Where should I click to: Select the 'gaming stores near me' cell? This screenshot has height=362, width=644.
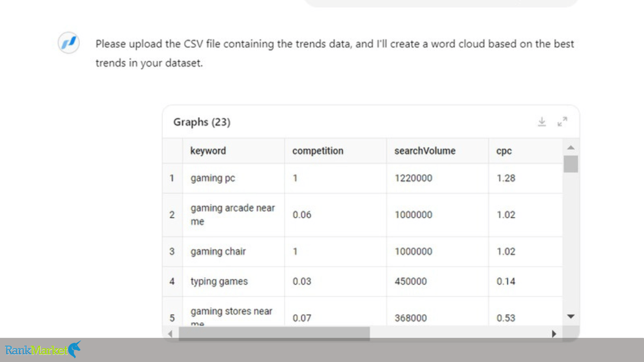click(x=234, y=312)
